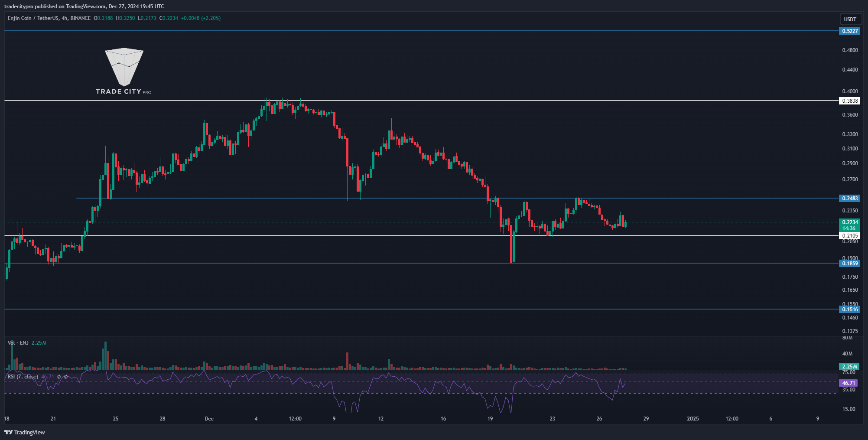Click the 0.1650 price scale tick
Viewport: 868px width, 440px height.
[850, 290]
